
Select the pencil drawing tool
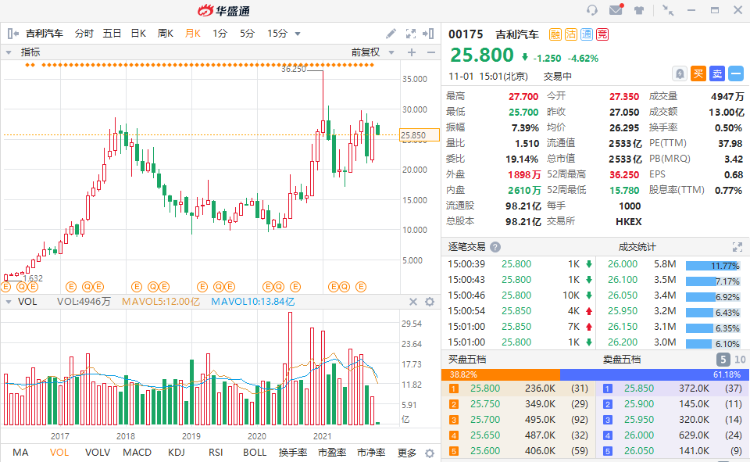click(391, 33)
